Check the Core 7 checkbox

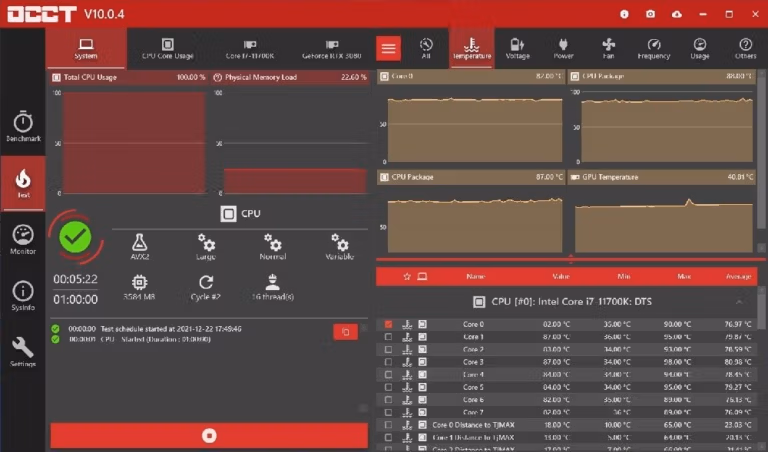[388, 412]
